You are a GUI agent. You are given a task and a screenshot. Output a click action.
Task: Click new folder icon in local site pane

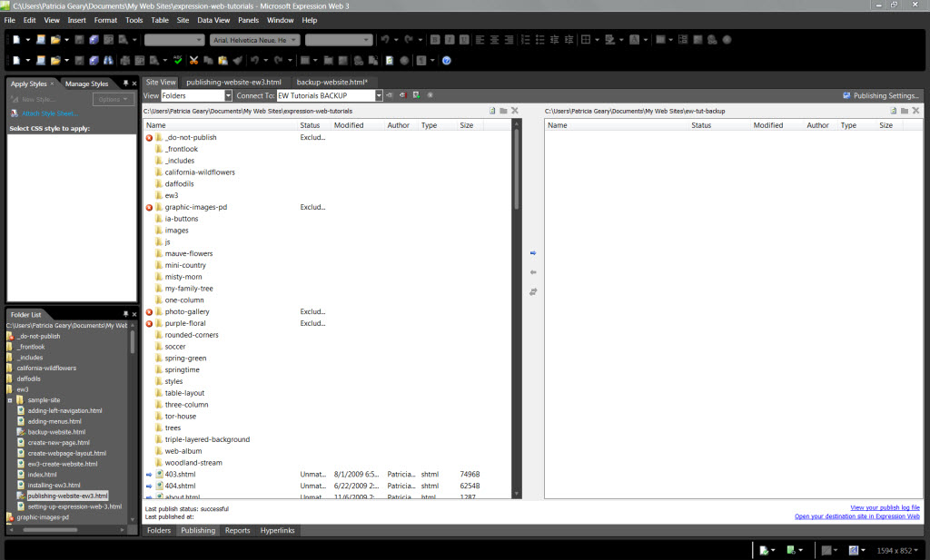[x=503, y=111]
